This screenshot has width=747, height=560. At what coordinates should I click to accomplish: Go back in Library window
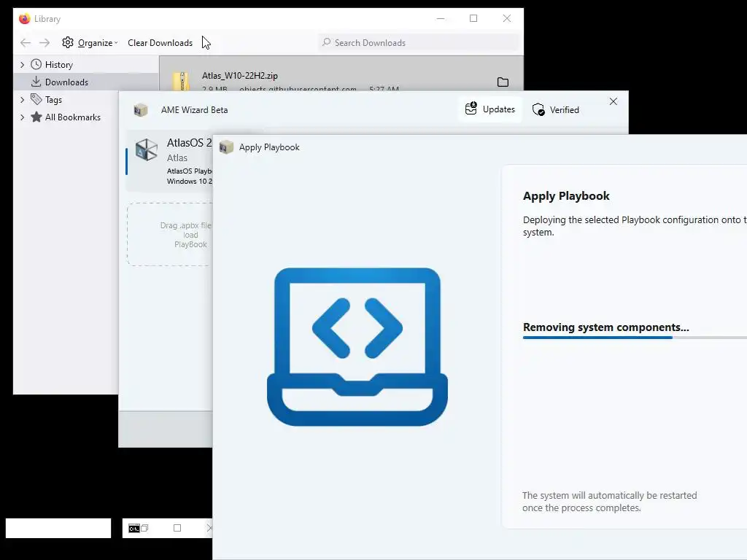(x=26, y=43)
